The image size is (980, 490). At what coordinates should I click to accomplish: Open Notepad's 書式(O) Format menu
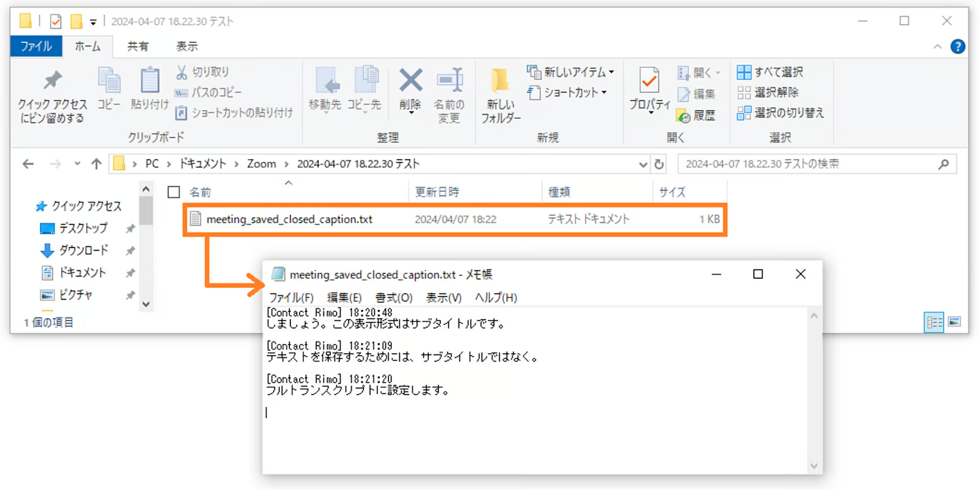coord(393,298)
